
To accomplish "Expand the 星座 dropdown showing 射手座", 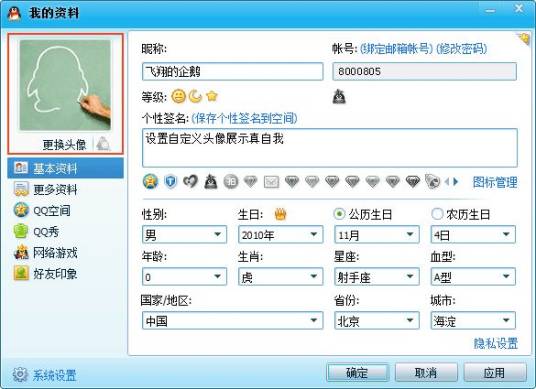I will (x=377, y=277).
